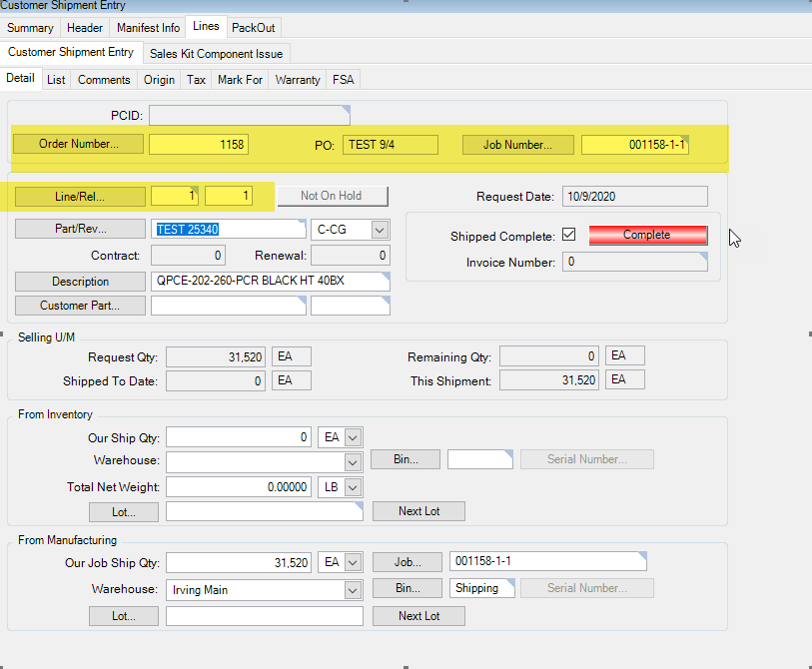Select the Detail tab
Screen dimensions: 812x669
(x=21, y=78)
